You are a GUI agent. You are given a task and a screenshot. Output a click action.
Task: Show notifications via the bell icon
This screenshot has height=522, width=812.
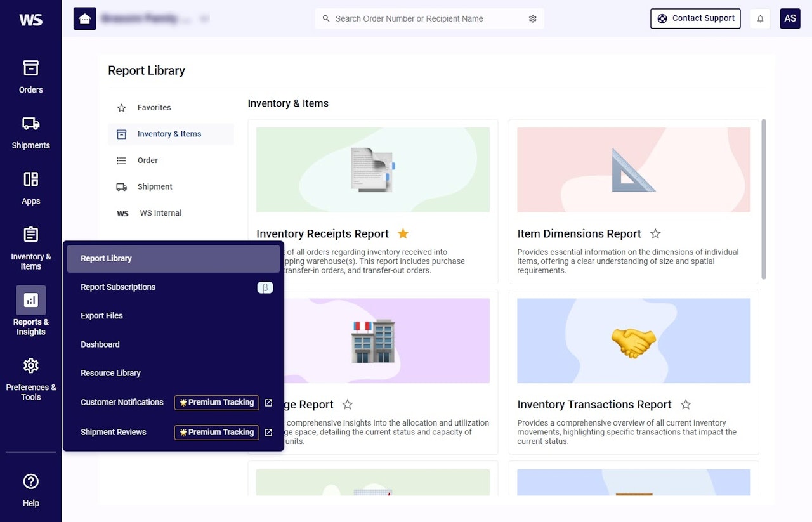(760, 18)
